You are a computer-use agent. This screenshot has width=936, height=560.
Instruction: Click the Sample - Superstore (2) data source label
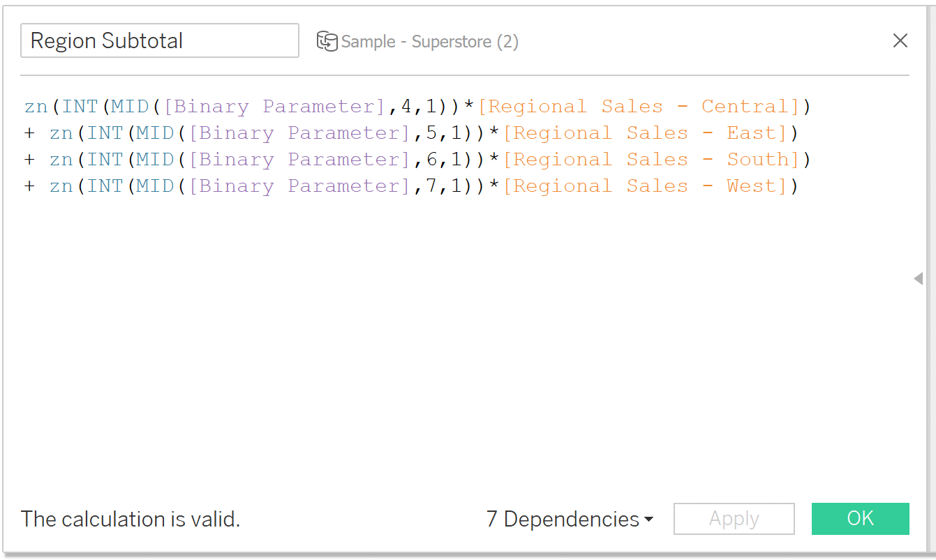click(430, 42)
